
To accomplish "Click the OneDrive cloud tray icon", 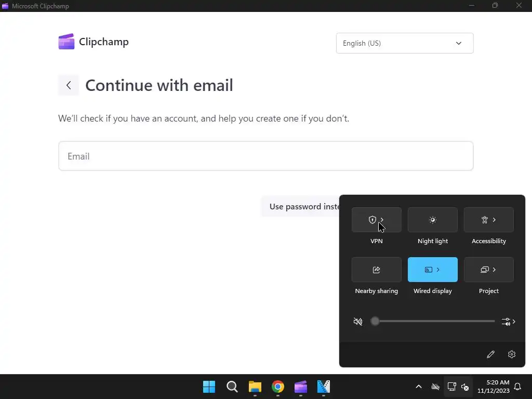I will [435, 387].
